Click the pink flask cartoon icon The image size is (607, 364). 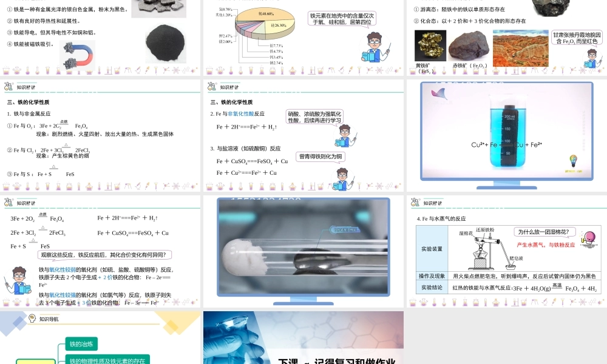589,238
